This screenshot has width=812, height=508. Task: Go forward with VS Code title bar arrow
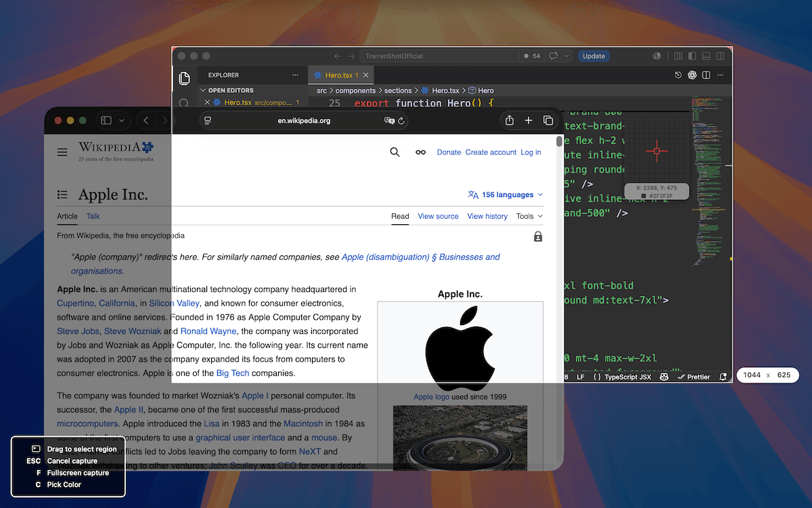coord(352,56)
